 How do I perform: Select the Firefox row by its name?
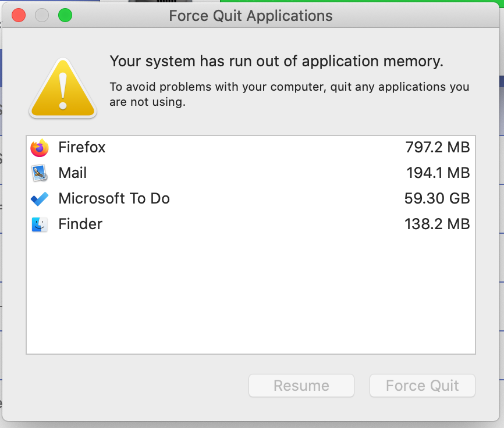[82, 148]
